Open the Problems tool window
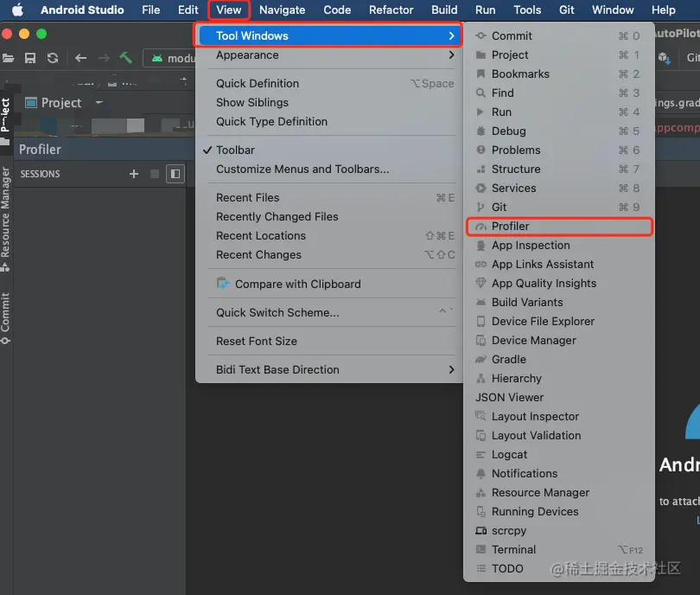 coord(559,150)
